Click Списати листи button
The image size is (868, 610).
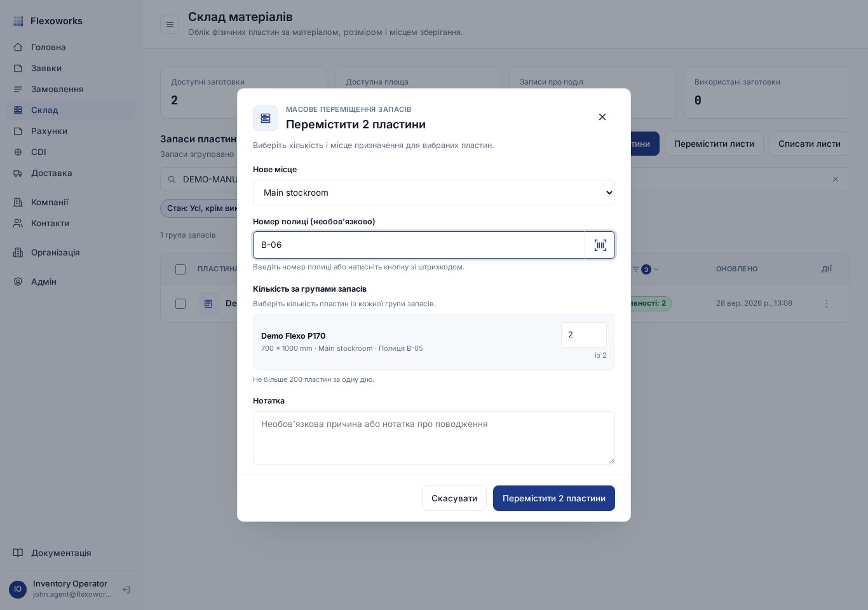(810, 144)
